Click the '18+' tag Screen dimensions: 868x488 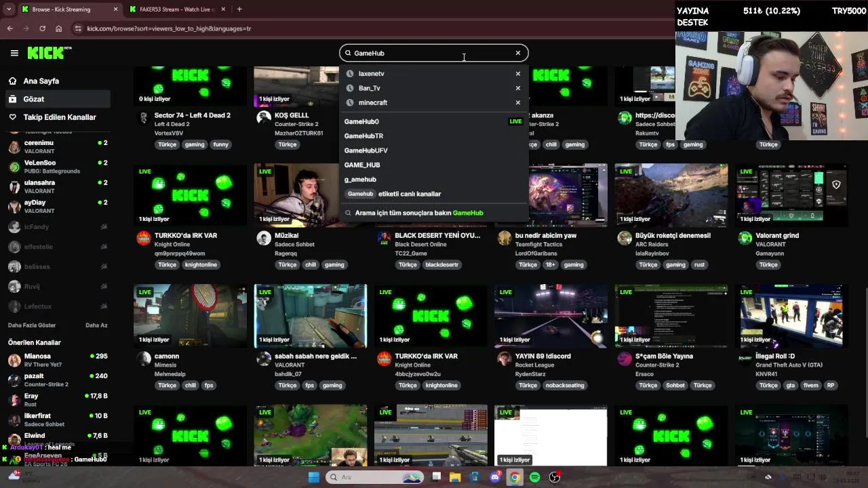551,265
